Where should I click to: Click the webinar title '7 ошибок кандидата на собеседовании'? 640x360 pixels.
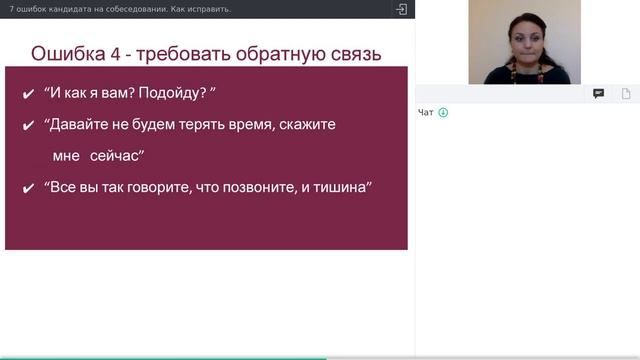click(120, 9)
